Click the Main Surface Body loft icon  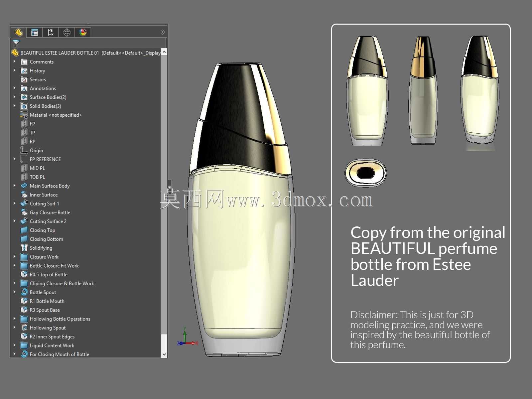point(24,186)
